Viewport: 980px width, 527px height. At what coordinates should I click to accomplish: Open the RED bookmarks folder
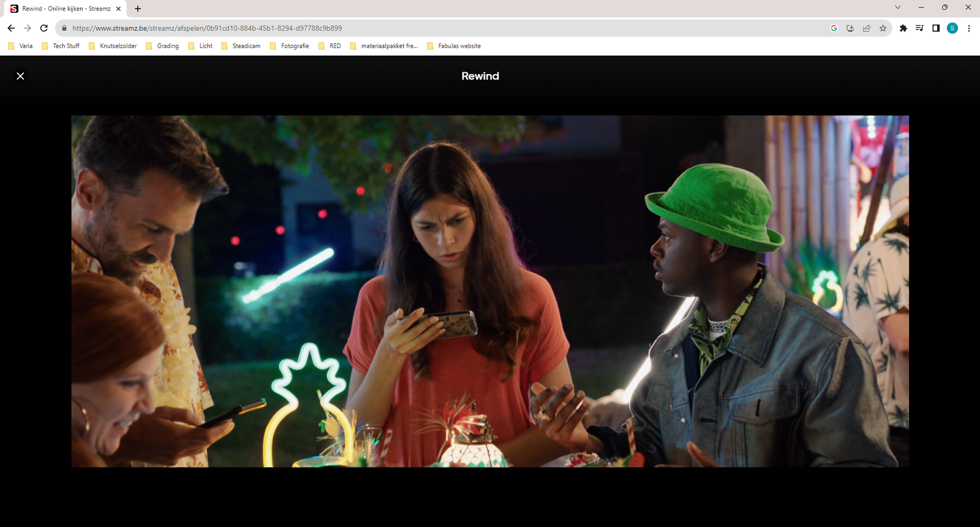point(330,46)
